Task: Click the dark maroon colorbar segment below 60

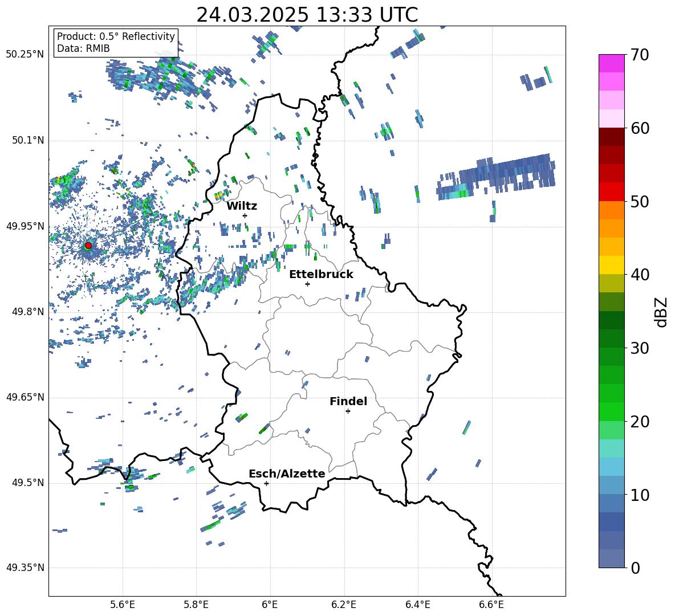Action: pyautogui.click(x=611, y=137)
